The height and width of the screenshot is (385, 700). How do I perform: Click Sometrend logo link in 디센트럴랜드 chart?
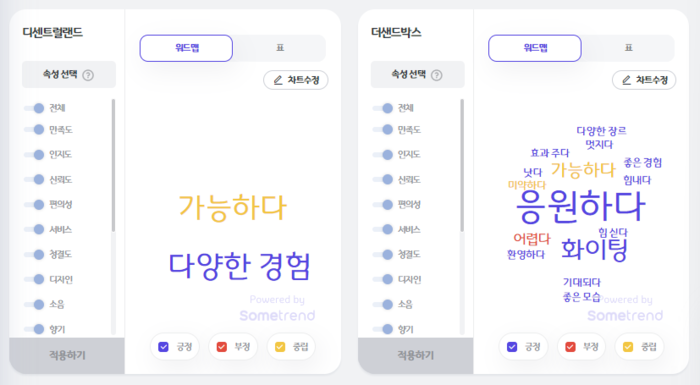(277, 315)
